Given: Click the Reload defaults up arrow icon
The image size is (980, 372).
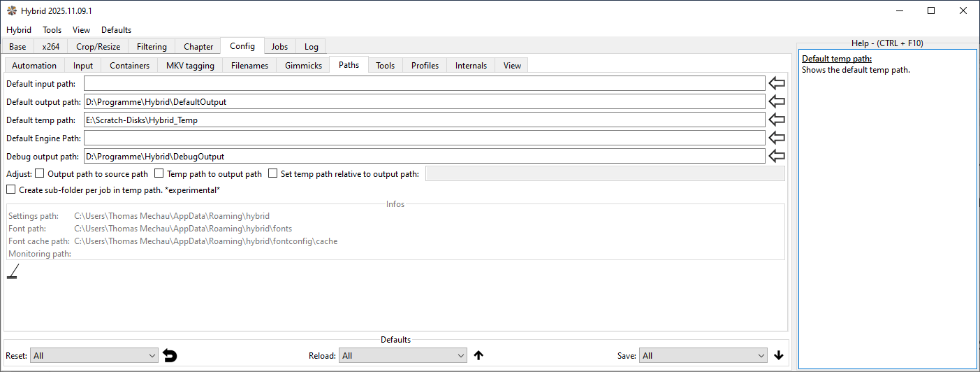Looking at the screenshot, I should tap(478, 355).
